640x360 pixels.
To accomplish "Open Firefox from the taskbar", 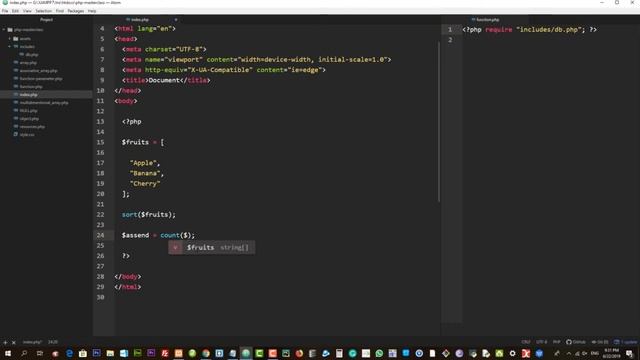I will 299,353.
